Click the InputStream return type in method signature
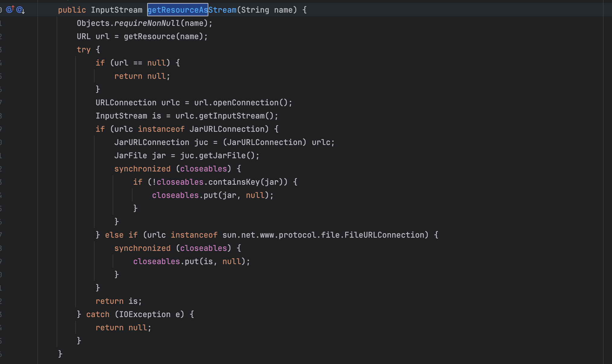Image resolution: width=612 pixels, height=364 pixels. pyautogui.click(x=117, y=10)
